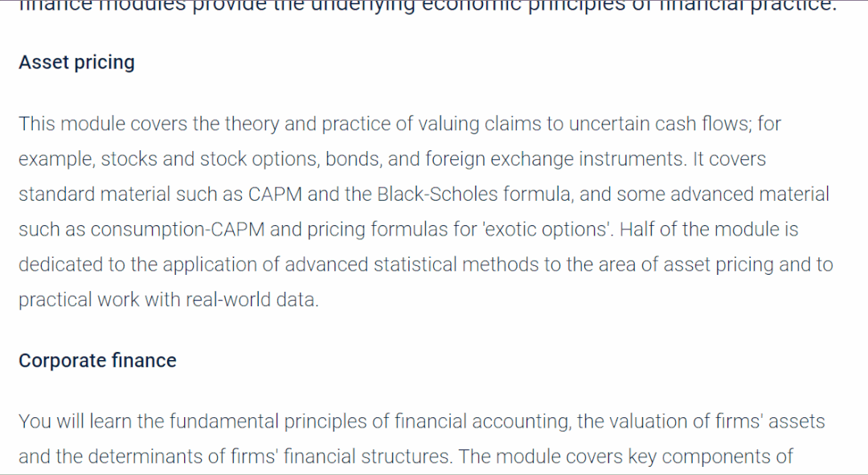The height and width of the screenshot is (475, 868).
Task: Click the phrase 'exotic options'
Action: (546, 229)
